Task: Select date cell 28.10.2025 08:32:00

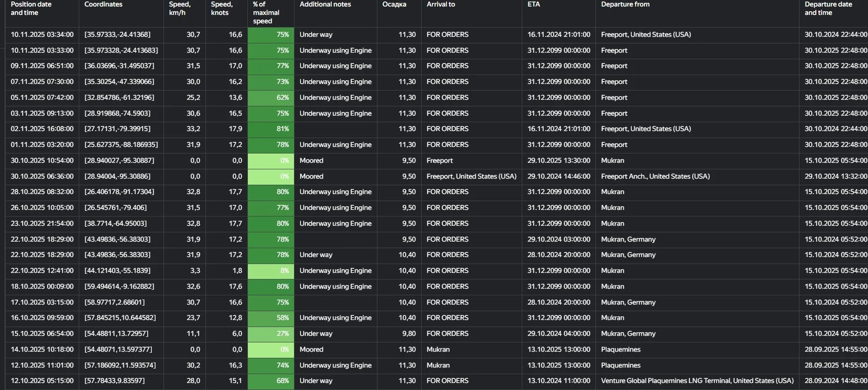Action: tap(42, 192)
